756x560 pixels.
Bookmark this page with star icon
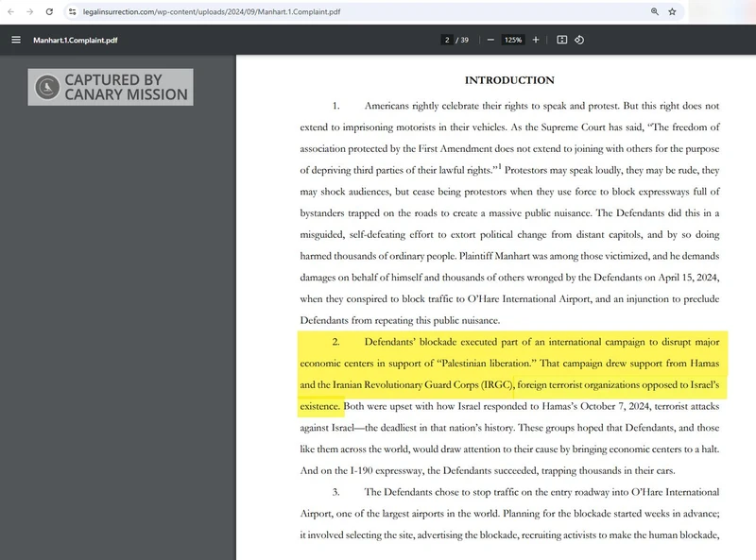click(x=672, y=12)
